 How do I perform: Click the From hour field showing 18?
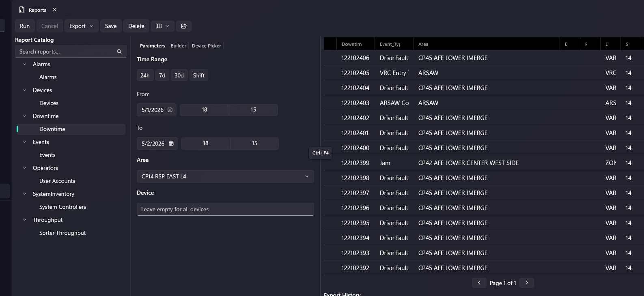205,110
